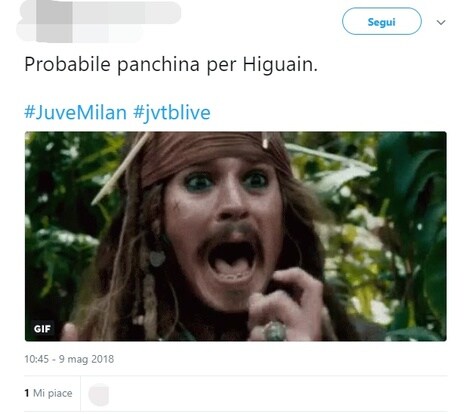Viewport: 470px width, 414px height.
Task: Play the pirate reaction GIF
Action: (236, 236)
